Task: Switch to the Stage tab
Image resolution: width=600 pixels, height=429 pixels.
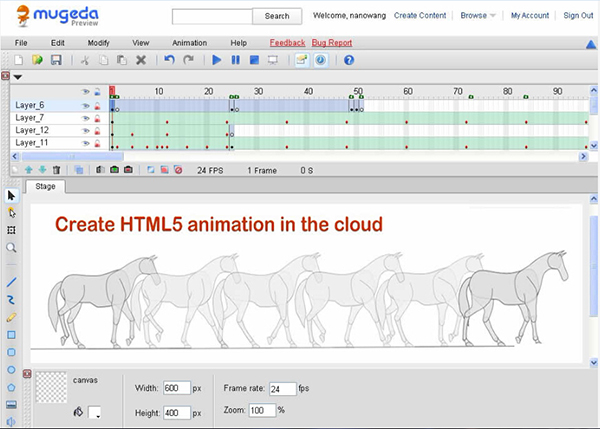Action: [46, 187]
